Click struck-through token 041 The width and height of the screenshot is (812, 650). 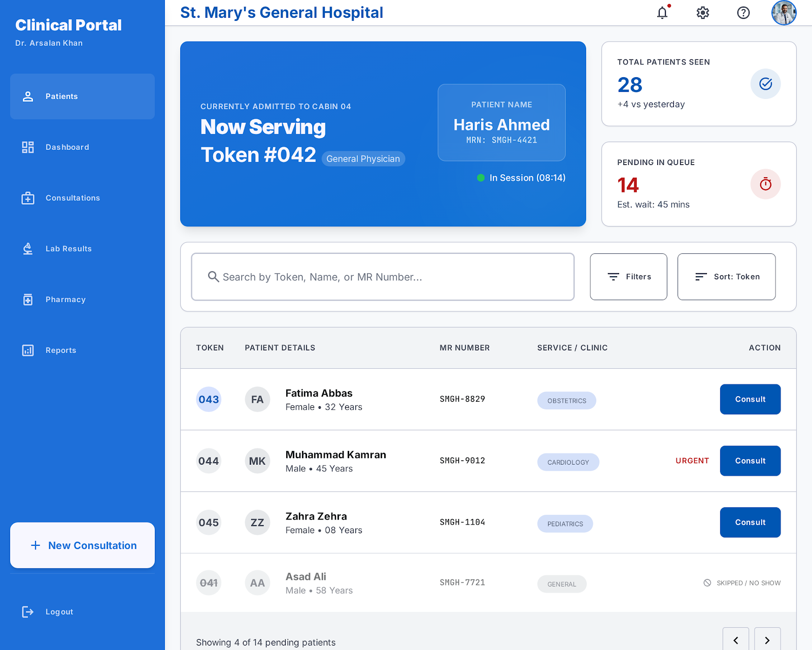[209, 583]
